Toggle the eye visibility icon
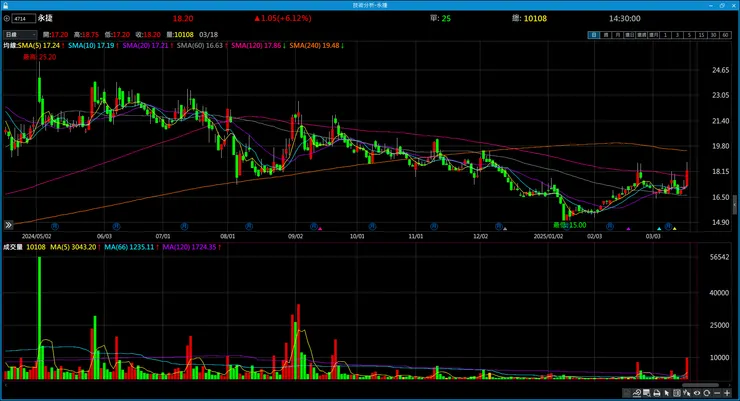Screen dimensions: 740x401 [x=697, y=393]
